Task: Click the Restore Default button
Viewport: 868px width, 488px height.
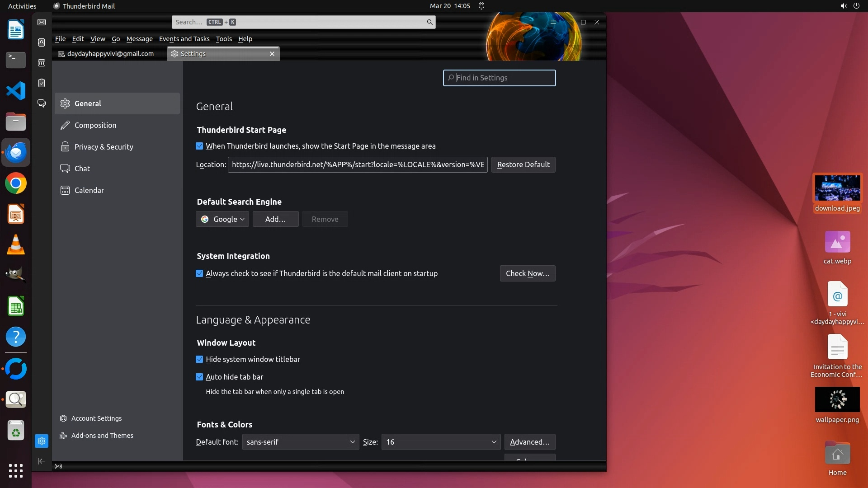Action: [523, 164]
